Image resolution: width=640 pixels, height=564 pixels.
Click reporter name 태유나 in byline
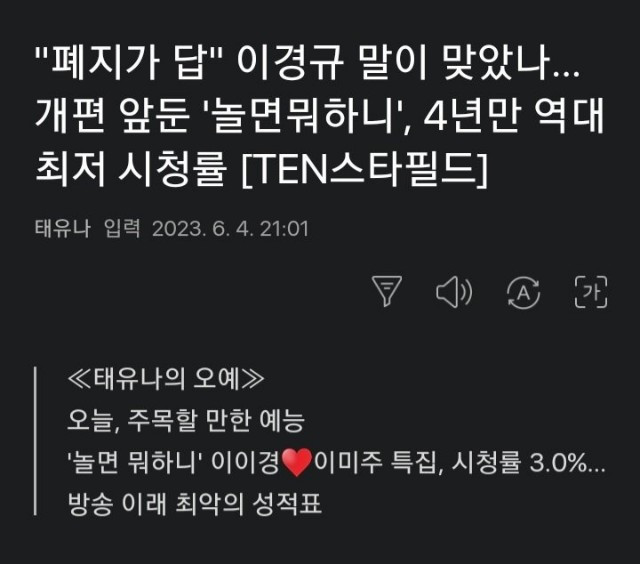click(x=61, y=228)
